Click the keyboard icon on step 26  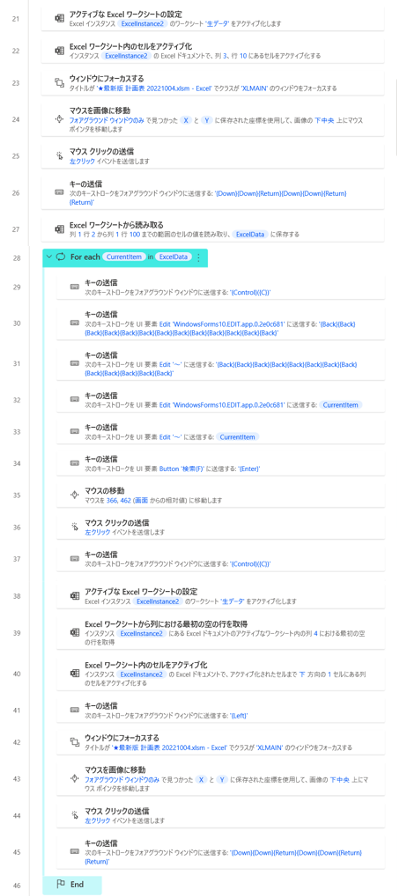pyautogui.click(x=59, y=192)
